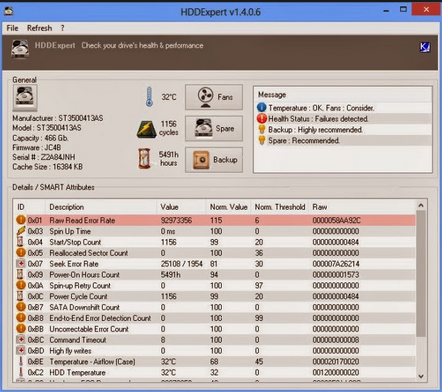Image resolution: width=442 pixels, height=392 pixels.
Task: Select the HDD Temperature row text
Action: pyautogui.click(x=77, y=372)
